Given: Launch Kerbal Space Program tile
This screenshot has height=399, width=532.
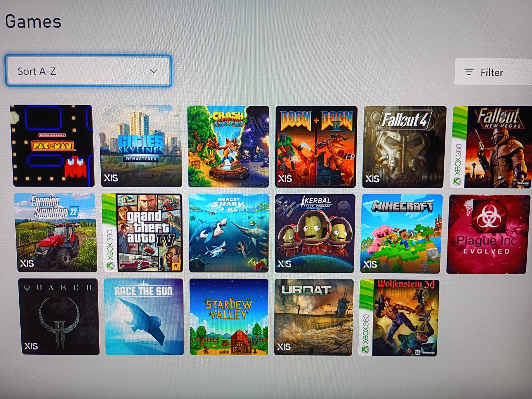Looking at the screenshot, I should [x=315, y=233].
